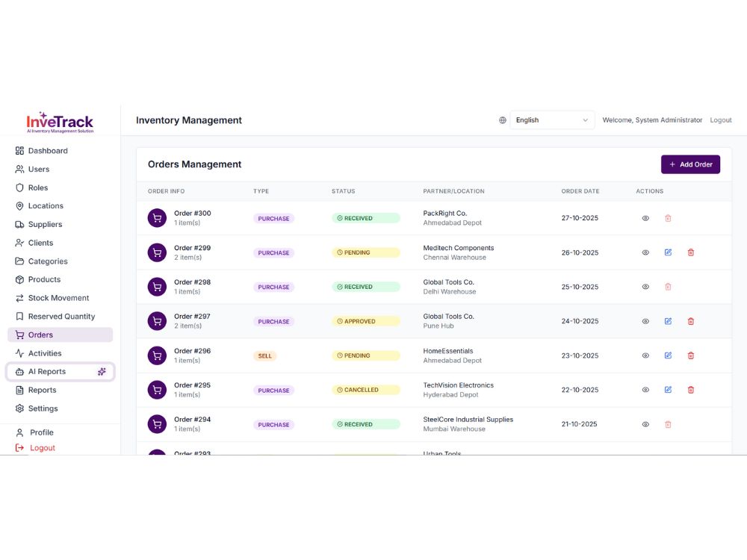Click the STATUS column header
Image resolution: width=747 pixels, height=560 pixels.
point(343,191)
